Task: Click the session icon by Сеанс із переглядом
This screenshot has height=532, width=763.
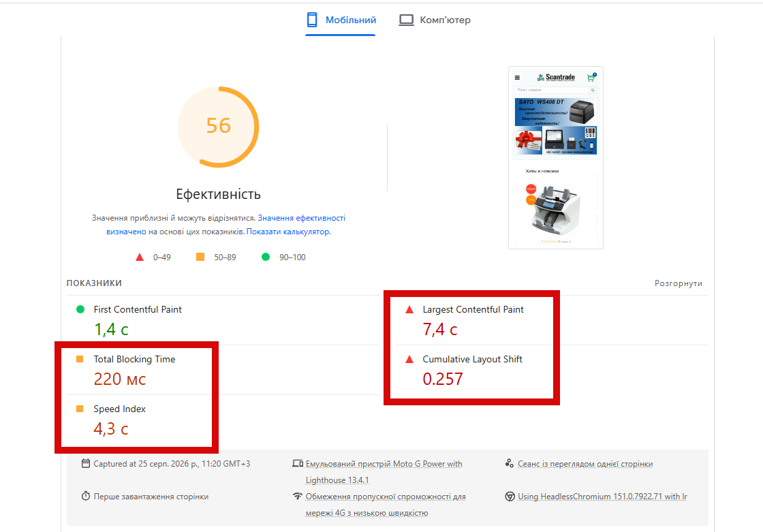Action: point(510,463)
